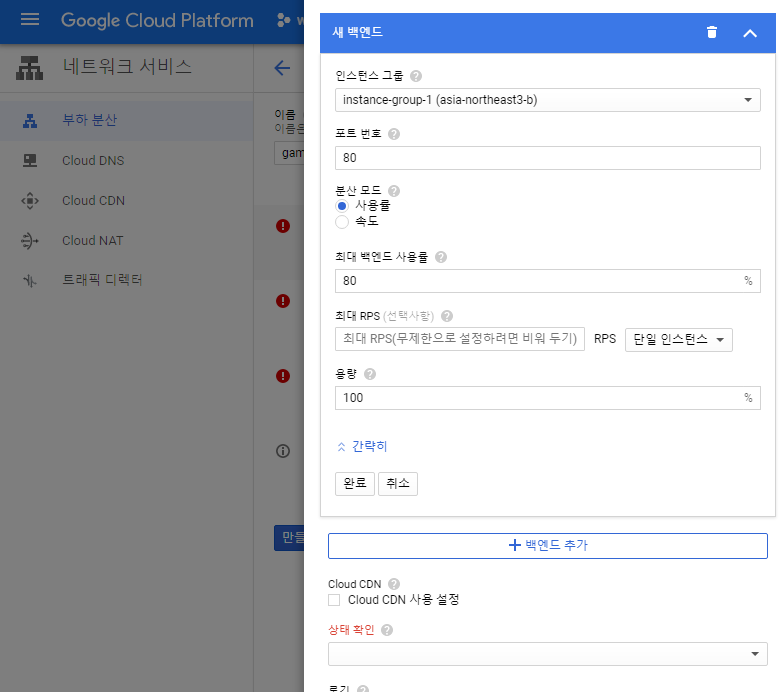Click the 백엔드 추가 button

point(547,545)
